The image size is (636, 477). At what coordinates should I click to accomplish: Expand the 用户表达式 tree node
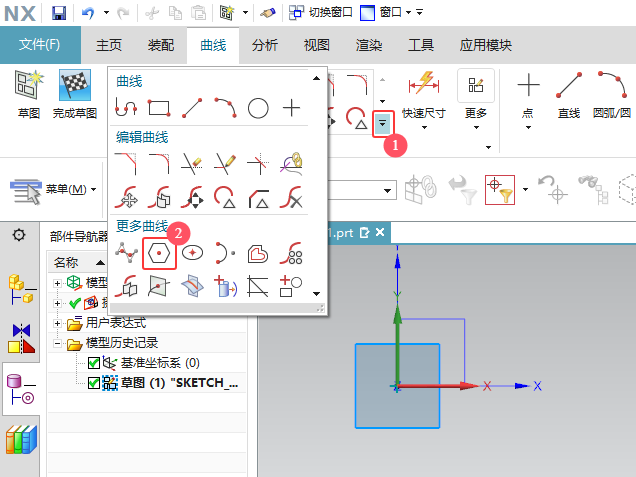(x=57, y=323)
